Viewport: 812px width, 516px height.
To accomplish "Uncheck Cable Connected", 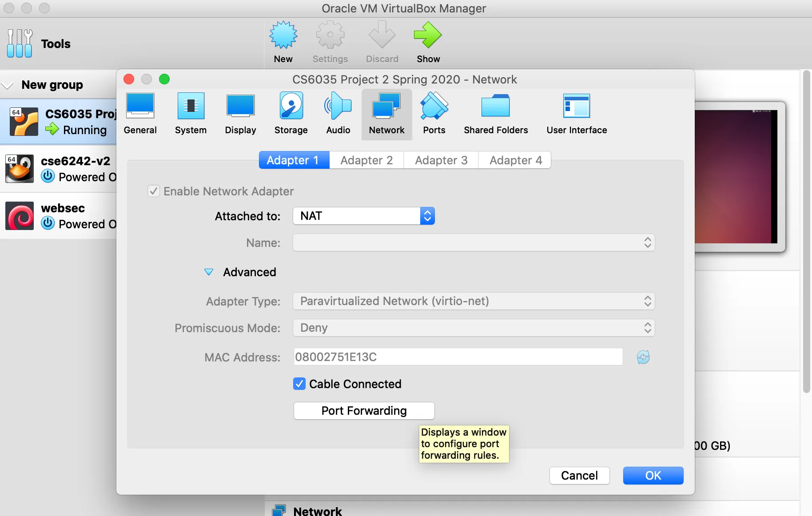I will click(299, 384).
